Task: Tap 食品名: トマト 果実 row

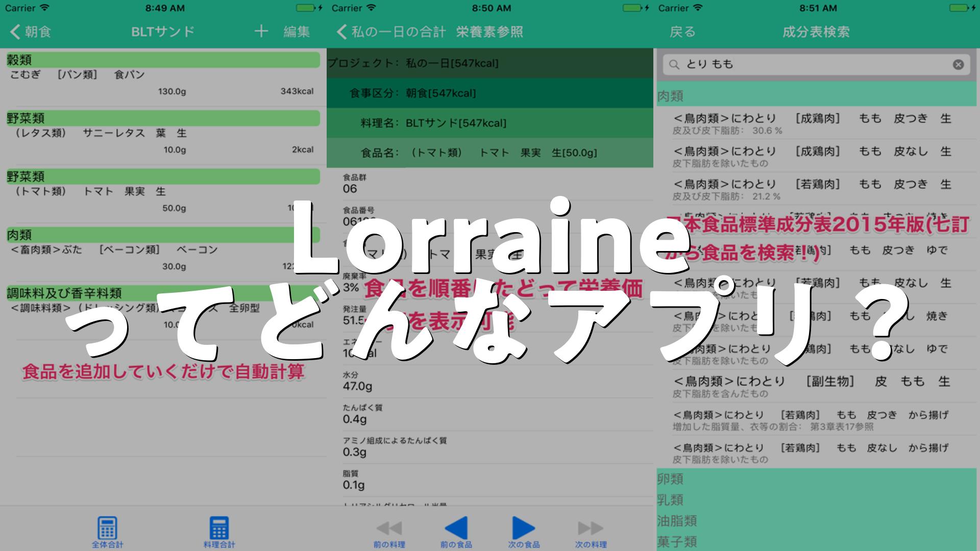Action: click(490, 153)
